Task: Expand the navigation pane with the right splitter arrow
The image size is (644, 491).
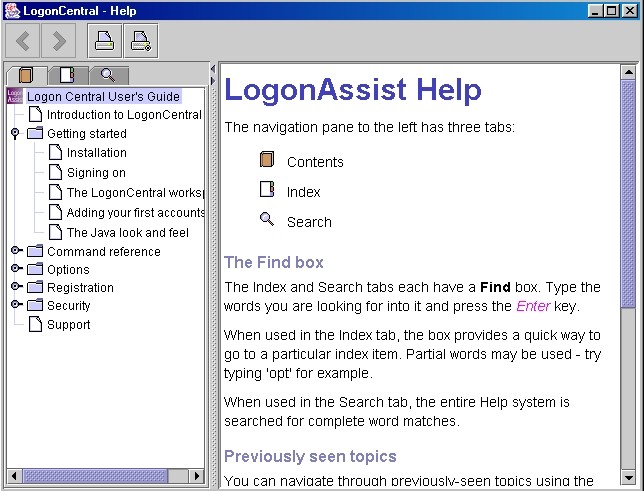Action: (x=213, y=81)
